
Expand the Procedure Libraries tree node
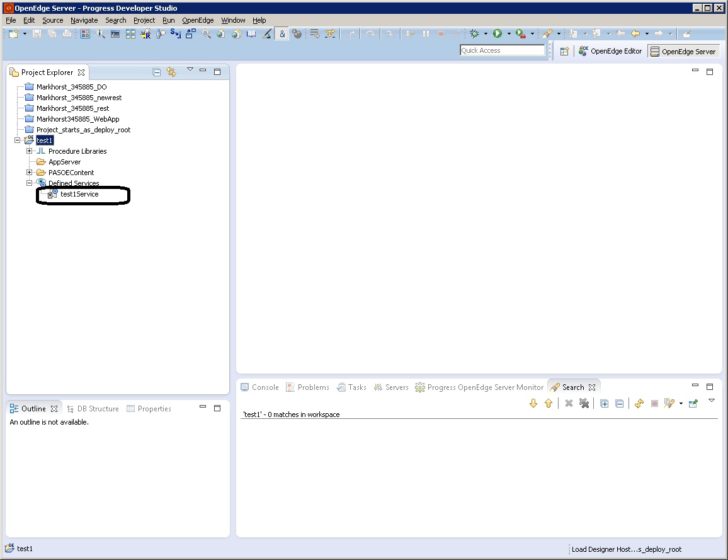click(x=29, y=151)
